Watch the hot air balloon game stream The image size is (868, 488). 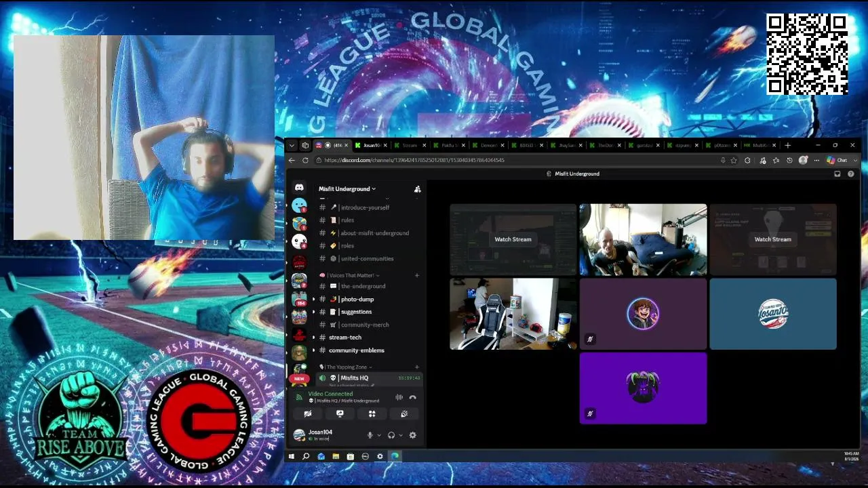coord(772,239)
